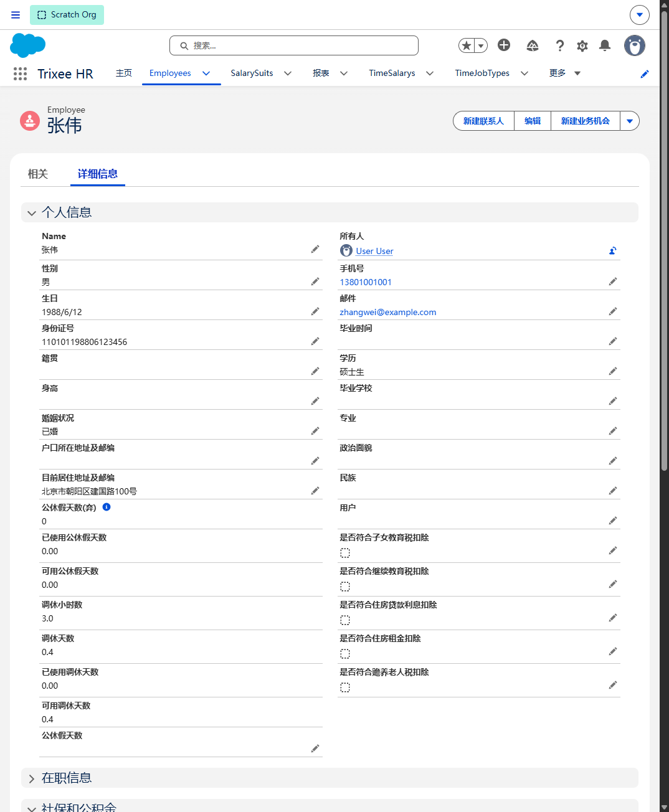
Task: Click the 编辑 button
Action: pos(533,121)
